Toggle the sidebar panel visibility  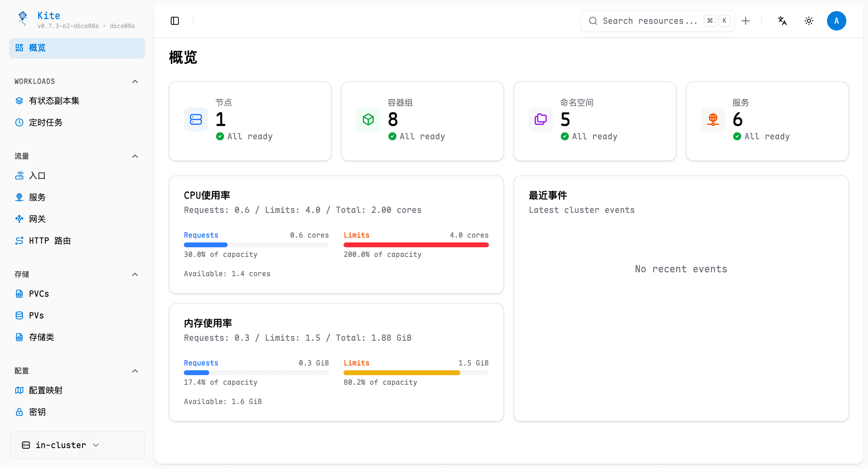[x=175, y=21]
